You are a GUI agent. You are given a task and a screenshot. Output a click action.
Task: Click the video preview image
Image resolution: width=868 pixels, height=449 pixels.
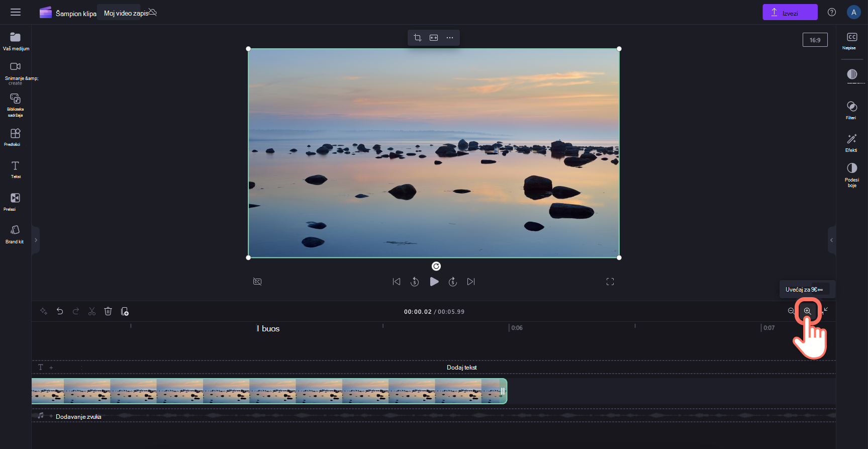(x=434, y=153)
